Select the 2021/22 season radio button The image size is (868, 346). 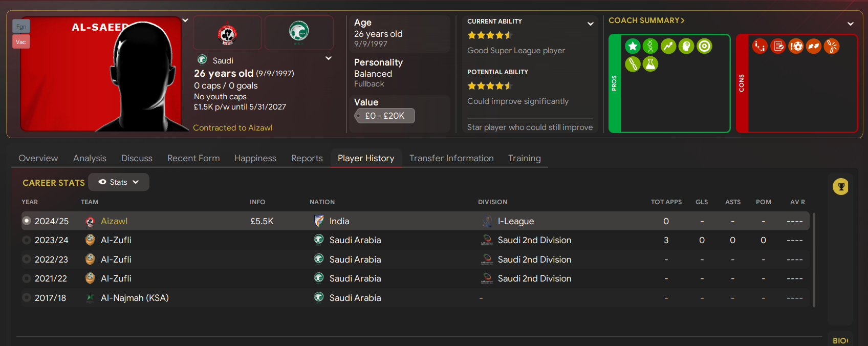click(27, 278)
